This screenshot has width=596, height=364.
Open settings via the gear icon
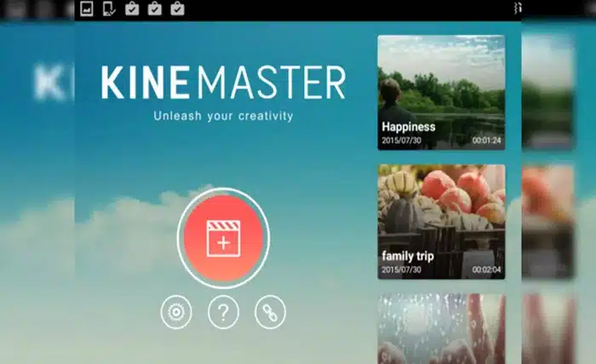coord(176,312)
